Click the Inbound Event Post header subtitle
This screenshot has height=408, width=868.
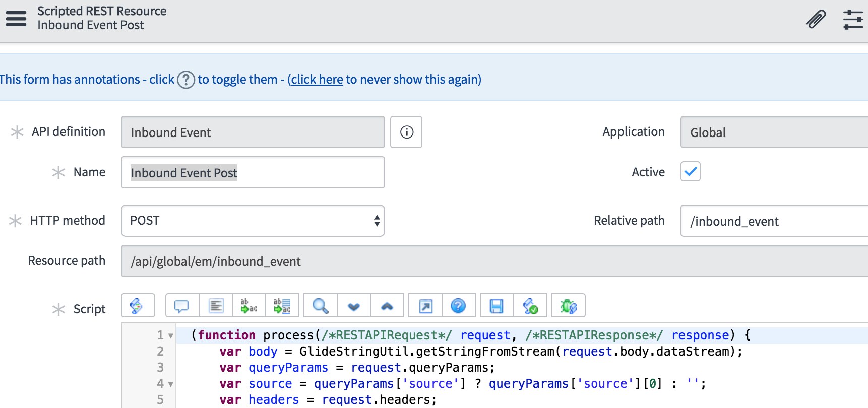click(x=91, y=25)
